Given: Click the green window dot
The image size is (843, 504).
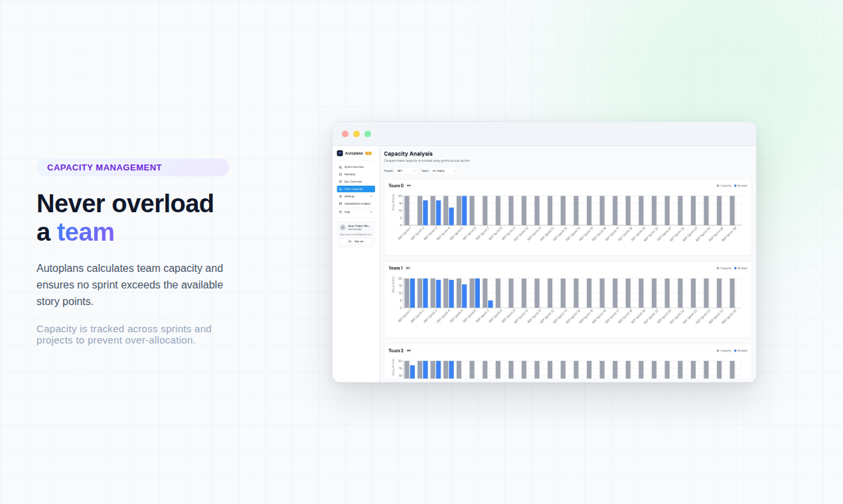Looking at the screenshot, I should tap(368, 134).
